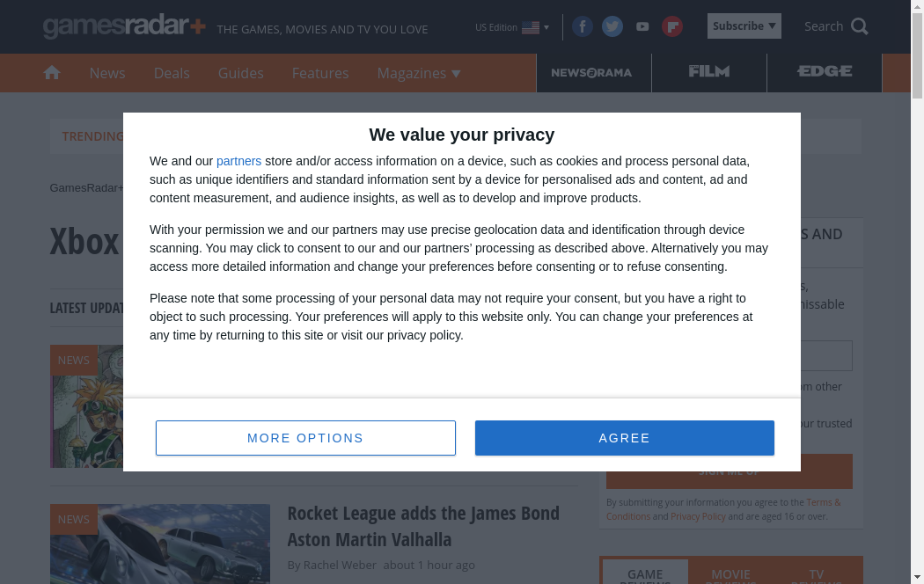Expand the Magazines menu
This screenshot has width=924, height=584.
click(x=419, y=73)
